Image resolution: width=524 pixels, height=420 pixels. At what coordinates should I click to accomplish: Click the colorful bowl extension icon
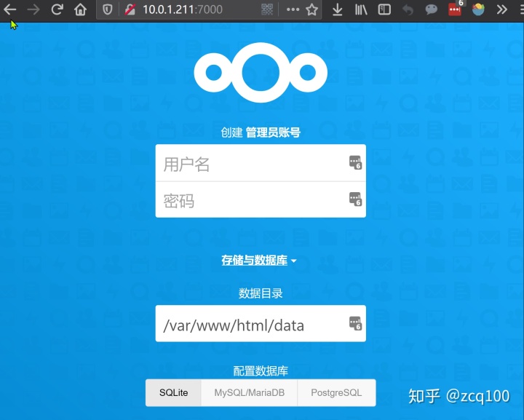478,9
